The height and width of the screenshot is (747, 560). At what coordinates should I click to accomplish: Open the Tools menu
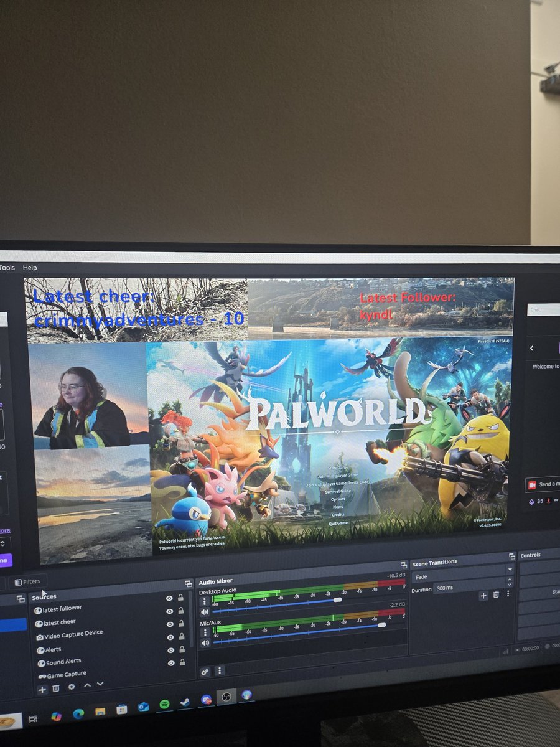click(x=7, y=268)
